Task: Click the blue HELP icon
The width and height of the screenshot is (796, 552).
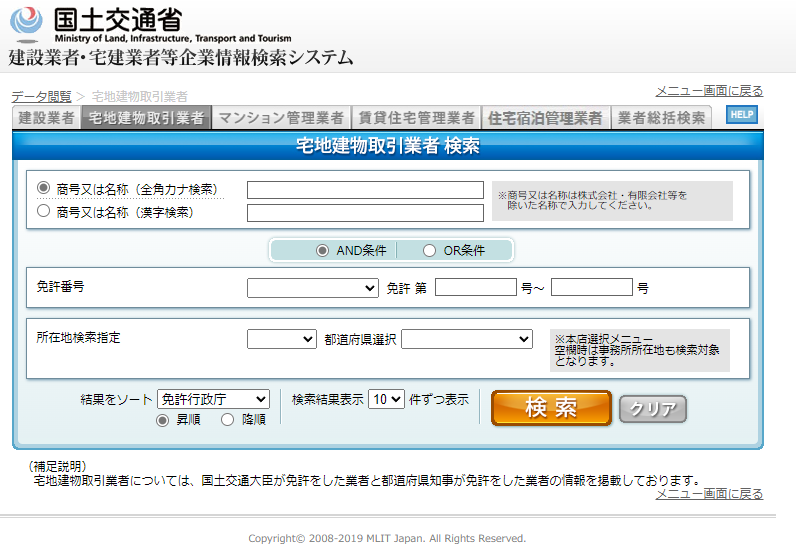Action: coord(741,115)
